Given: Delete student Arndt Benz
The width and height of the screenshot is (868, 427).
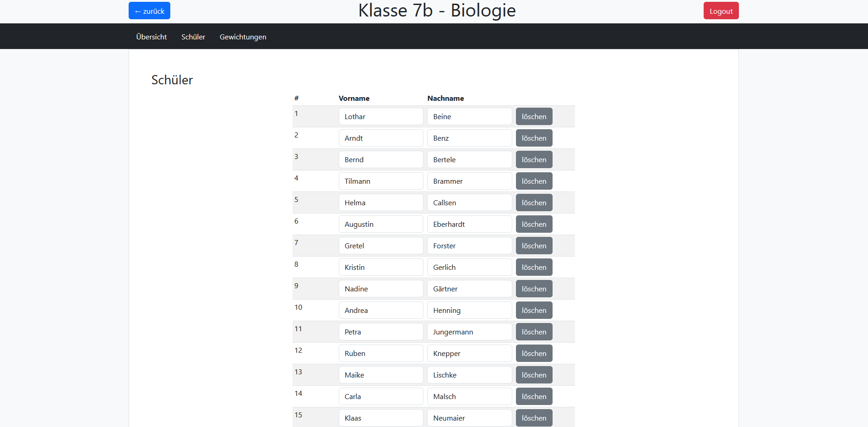Looking at the screenshot, I should coord(534,138).
